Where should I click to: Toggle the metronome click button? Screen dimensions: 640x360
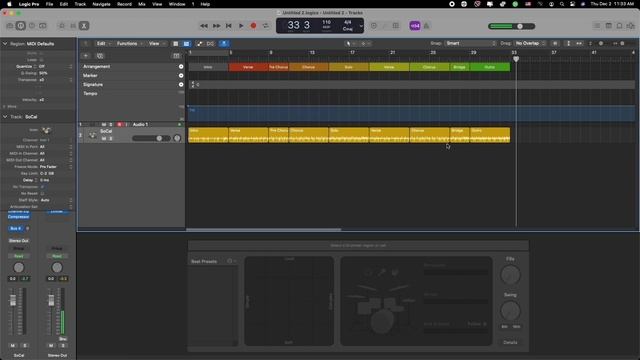[427, 26]
